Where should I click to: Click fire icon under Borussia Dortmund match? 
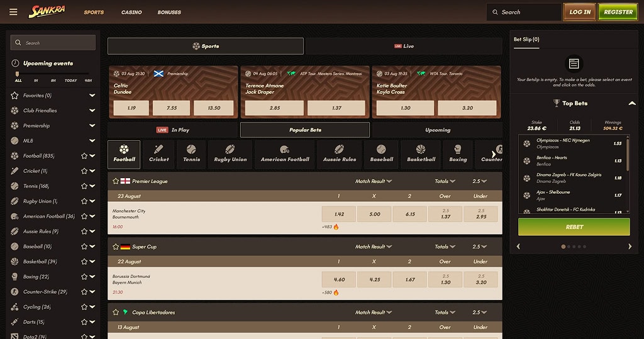(336, 292)
